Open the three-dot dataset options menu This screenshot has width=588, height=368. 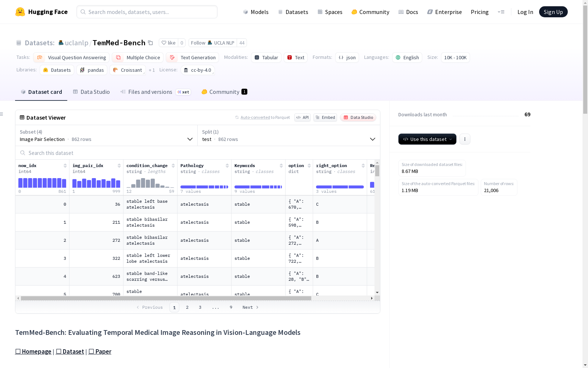[465, 139]
